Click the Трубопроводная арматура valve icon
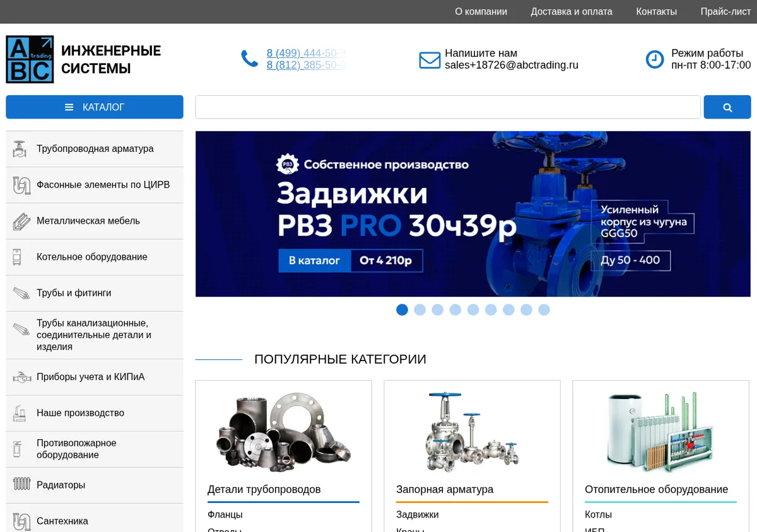Viewport: 757px width, 532px height. 20,149
